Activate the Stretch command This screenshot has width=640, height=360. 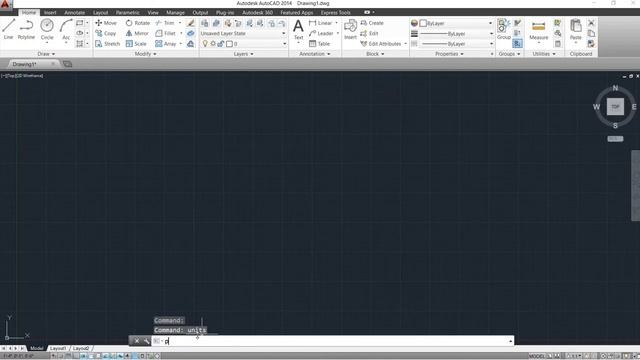pyautogui.click(x=108, y=44)
